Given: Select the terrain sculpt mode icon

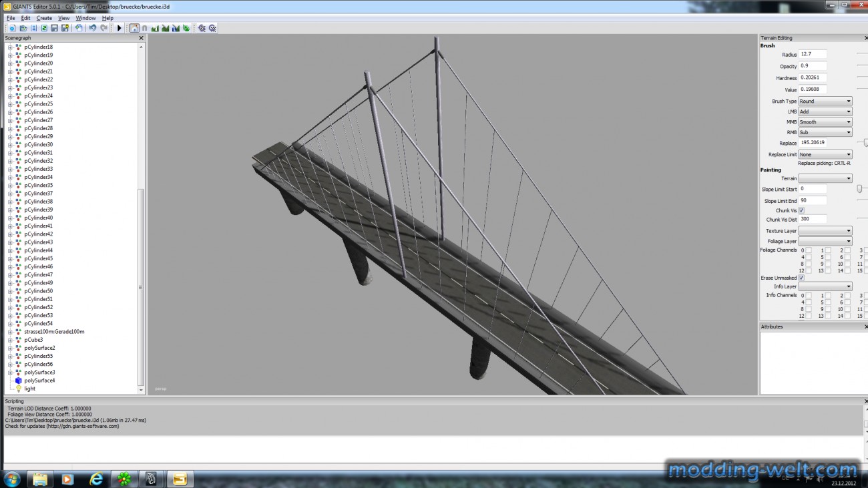Looking at the screenshot, I should point(155,28).
